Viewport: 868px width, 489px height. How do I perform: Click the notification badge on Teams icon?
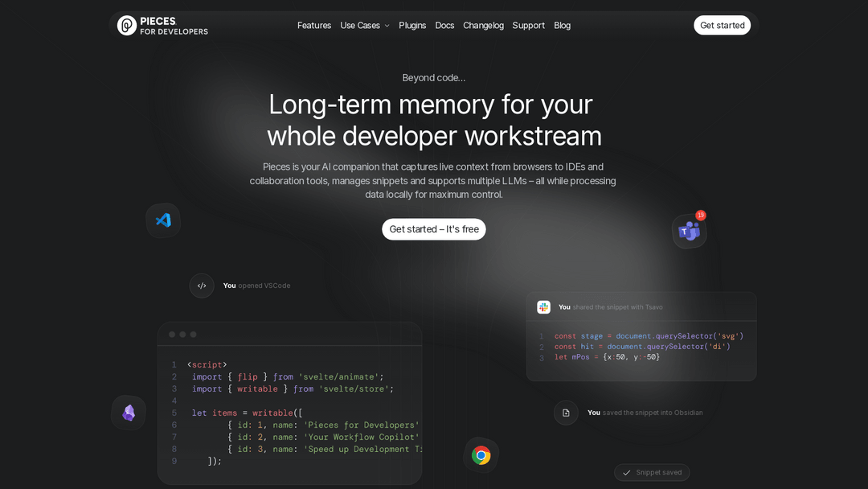[701, 215]
